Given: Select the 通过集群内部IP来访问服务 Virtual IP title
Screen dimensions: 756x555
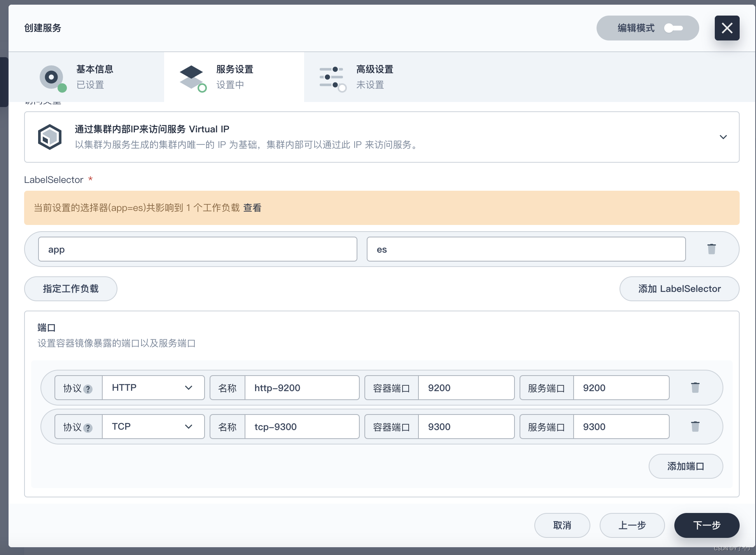Looking at the screenshot, I should [x=152, y=129].
